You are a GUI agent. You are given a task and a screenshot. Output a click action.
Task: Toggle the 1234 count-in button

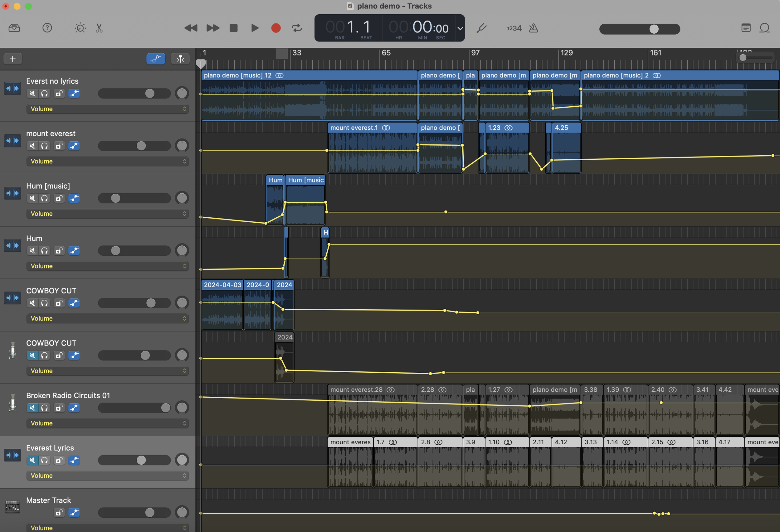coord(514,28)
